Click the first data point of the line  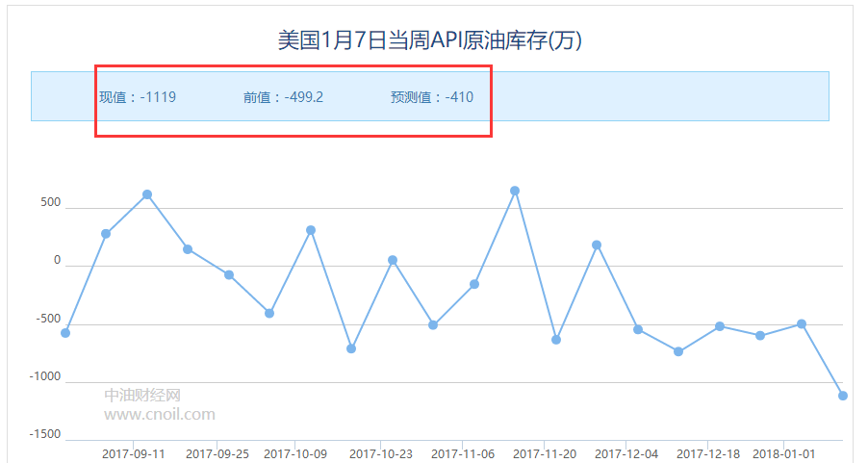65,333
